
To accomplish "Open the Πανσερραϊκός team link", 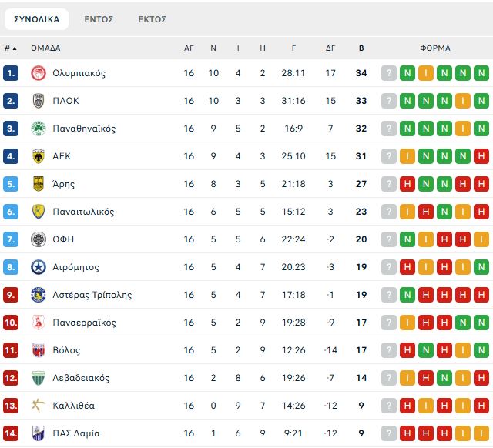I will [84, 323].
